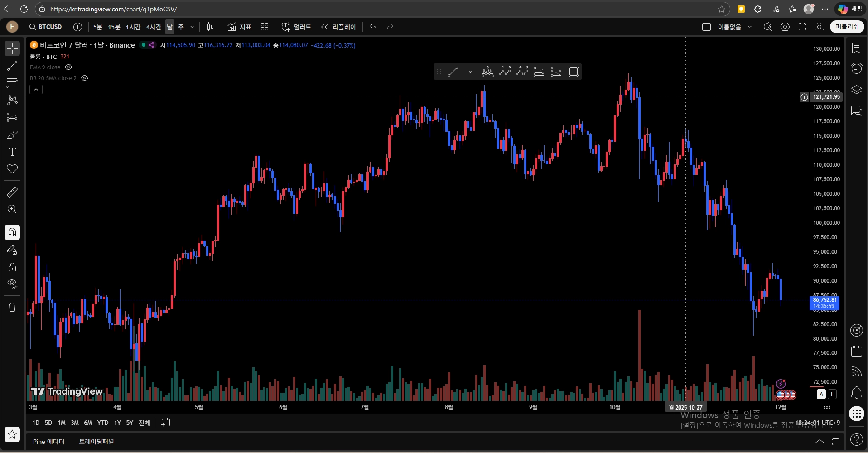868x453 pixels.
Task: Click the 퍼블리쉬 publish button
Action: 847,27
